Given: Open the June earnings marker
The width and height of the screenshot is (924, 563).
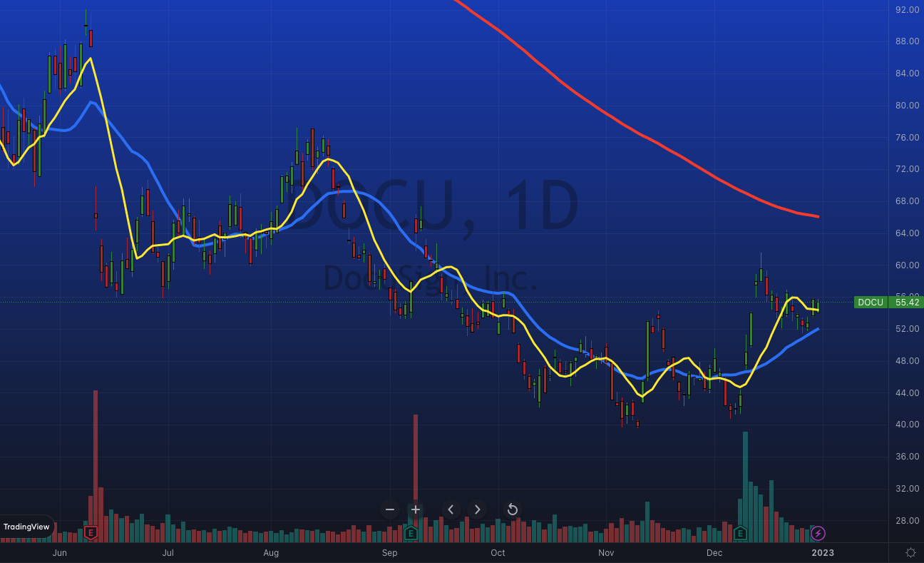Looking at the screenshot, I should pos(91,533).
